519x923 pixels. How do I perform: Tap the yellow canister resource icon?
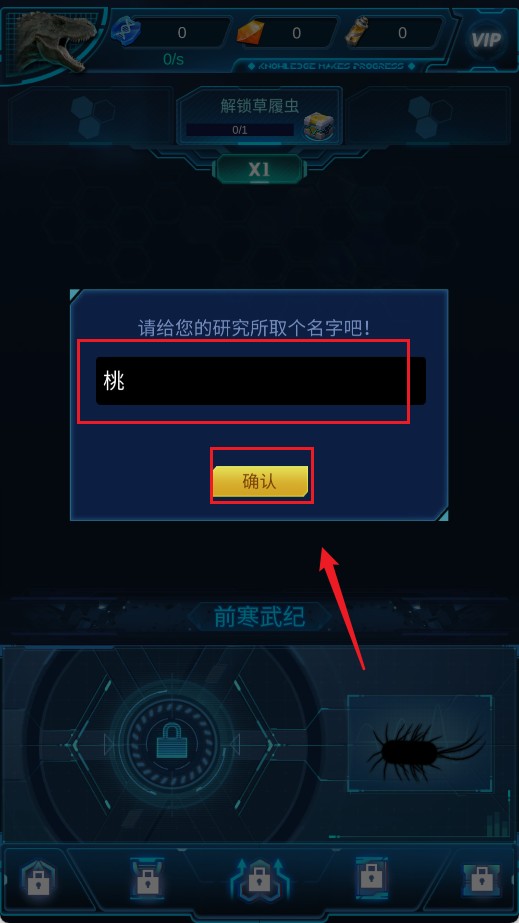coord(358,31)
